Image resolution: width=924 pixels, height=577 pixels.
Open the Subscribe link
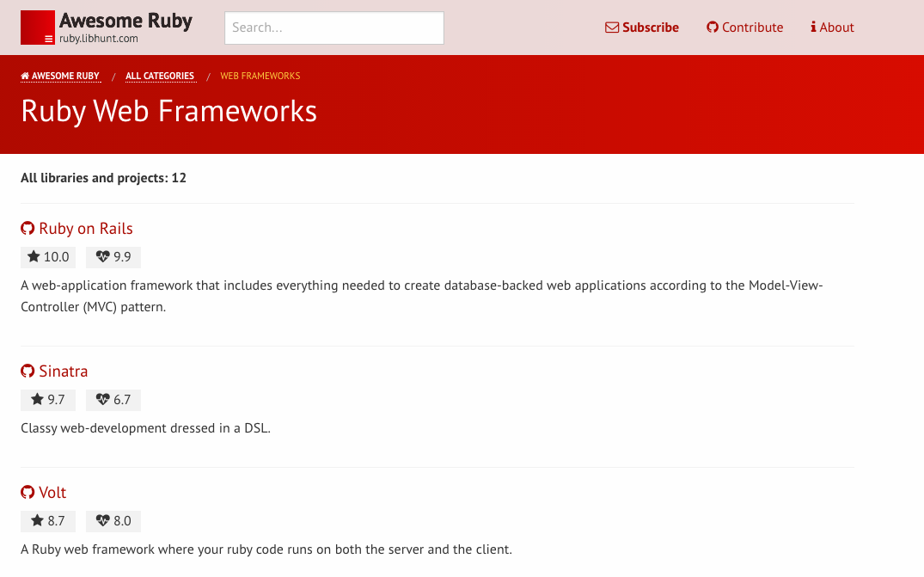click(x=650, y=28)
